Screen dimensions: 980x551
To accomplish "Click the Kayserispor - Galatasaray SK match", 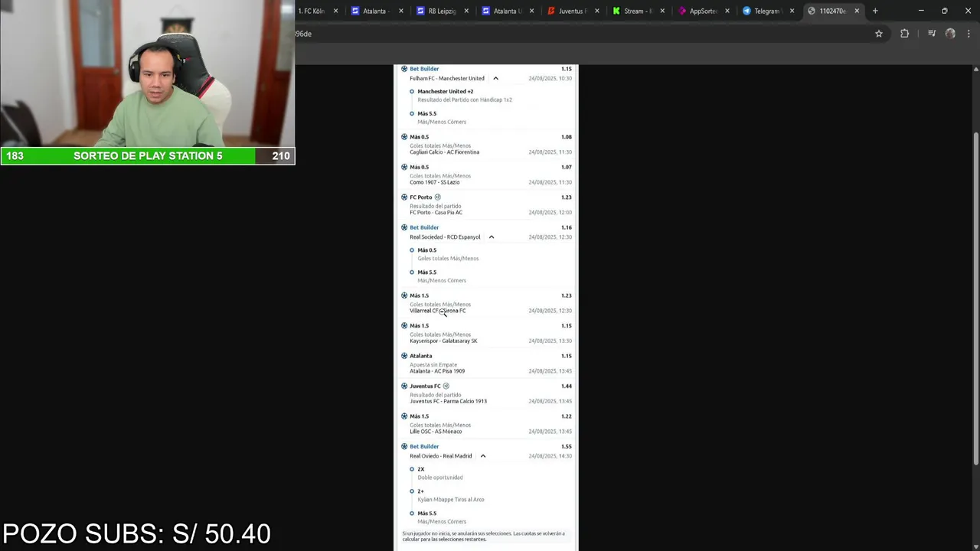I will pos(443,341).
